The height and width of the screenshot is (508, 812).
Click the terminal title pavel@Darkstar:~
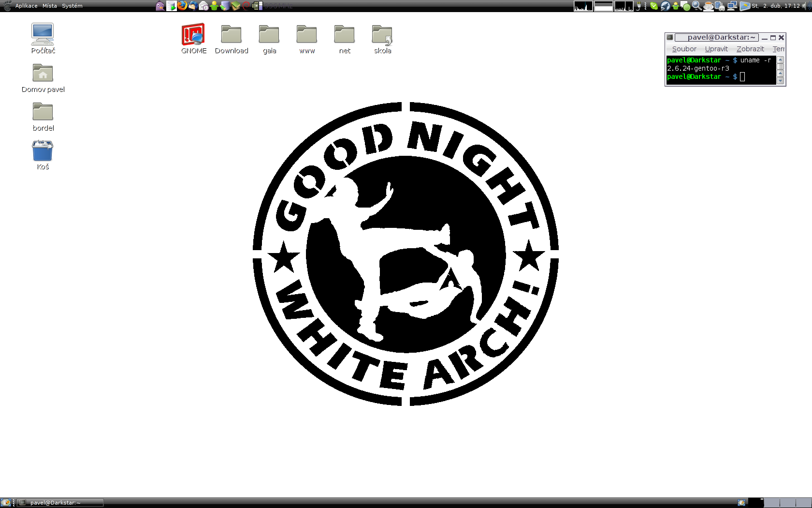721,37
